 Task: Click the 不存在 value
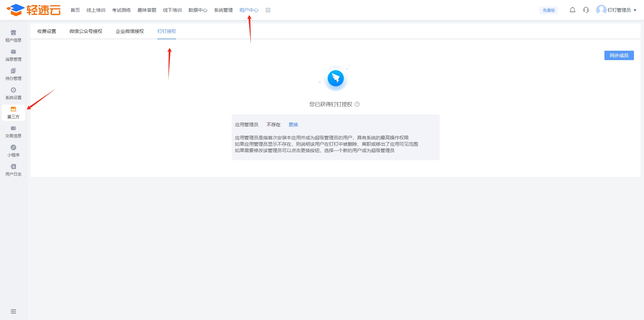click(273, 125)
